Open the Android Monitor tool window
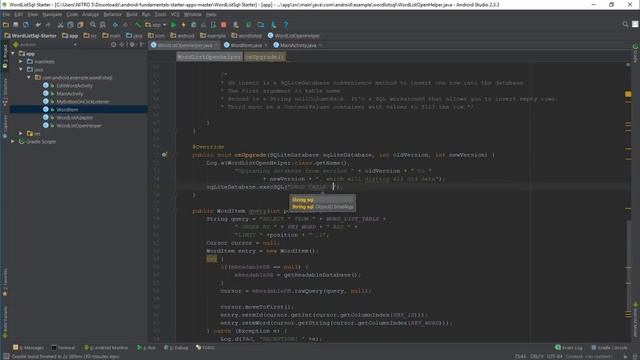This screenshot has width=640, height=360. 106,348
